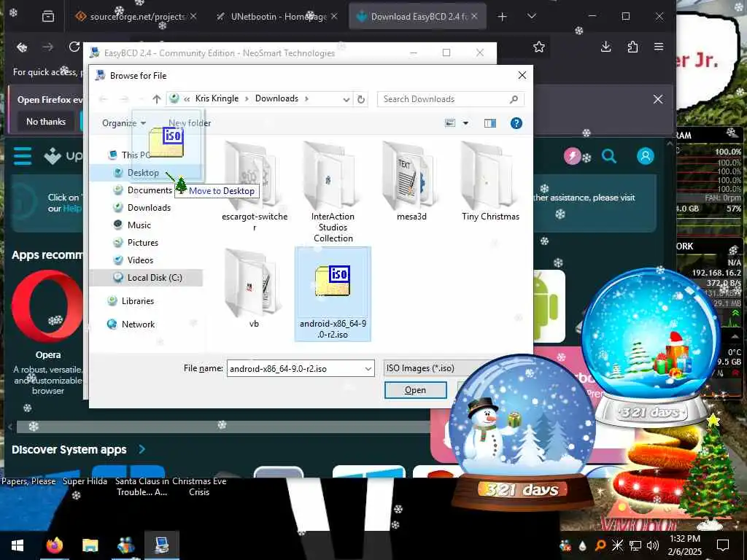
Task: Open the Uptodown user account icon
Action: (646, 156)
